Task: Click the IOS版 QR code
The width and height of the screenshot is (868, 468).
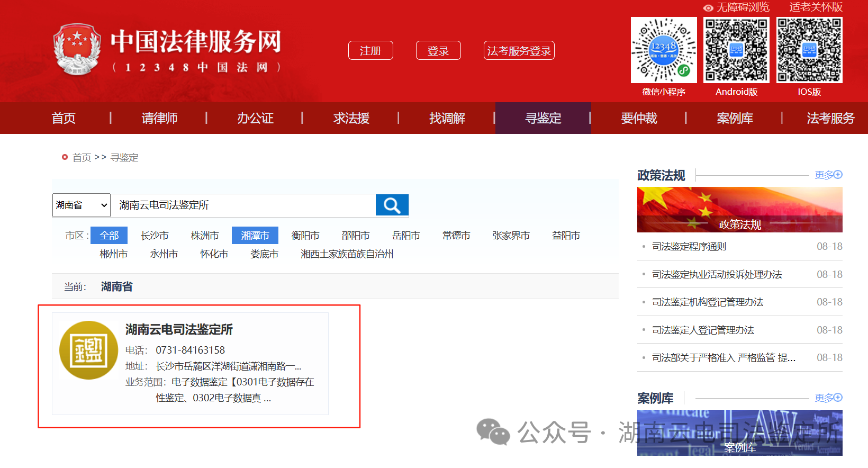Action: pos(809,50)
